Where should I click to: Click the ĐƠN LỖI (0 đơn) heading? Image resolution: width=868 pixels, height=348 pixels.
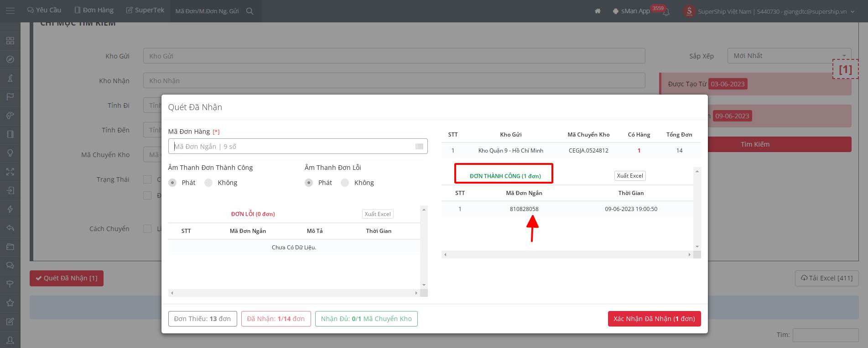tap(253, 214)
